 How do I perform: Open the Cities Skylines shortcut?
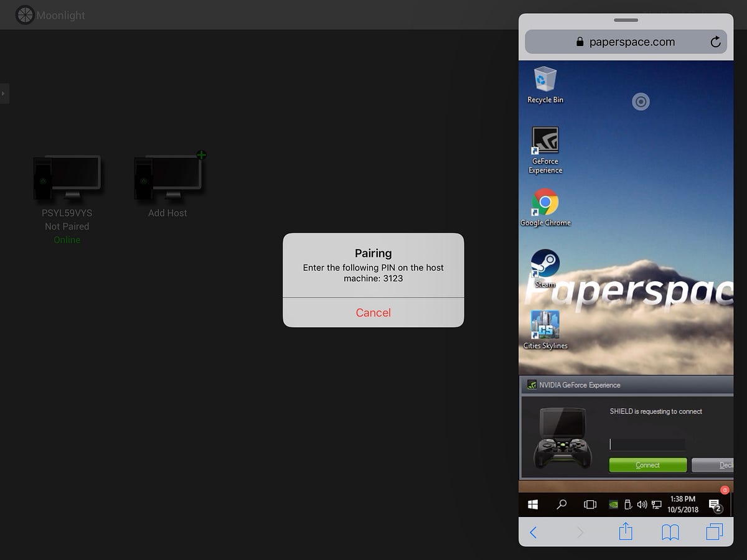coord(545,330)
